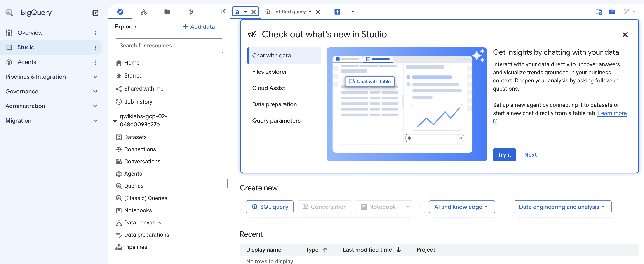Open Data engineering and analysis dropdown

[x=562, y=207]
